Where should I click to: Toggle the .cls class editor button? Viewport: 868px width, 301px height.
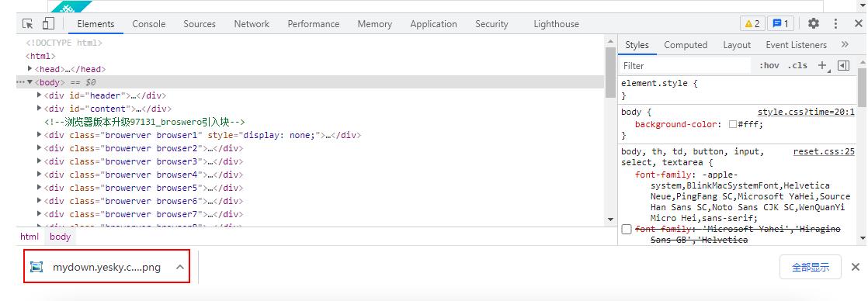(797, 66)
